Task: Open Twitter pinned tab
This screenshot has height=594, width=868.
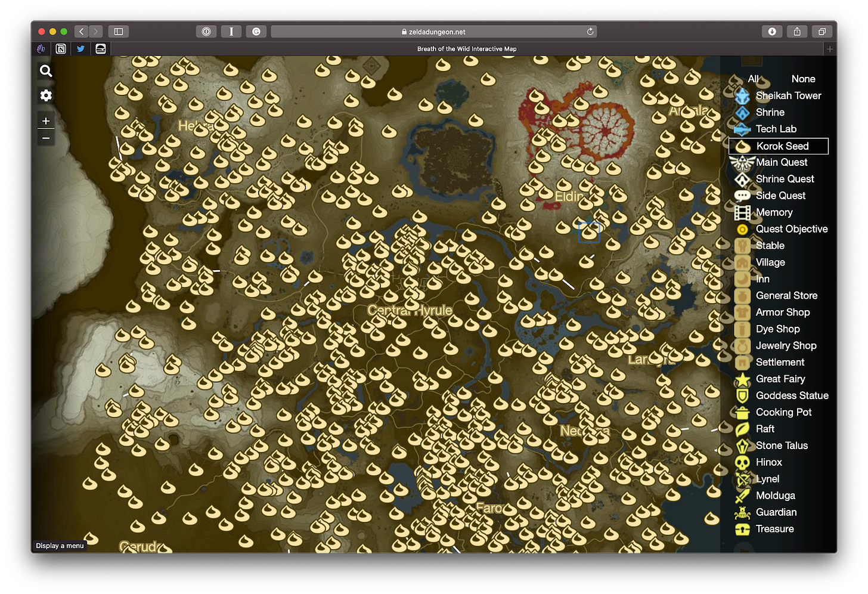Action: point(80,49)
